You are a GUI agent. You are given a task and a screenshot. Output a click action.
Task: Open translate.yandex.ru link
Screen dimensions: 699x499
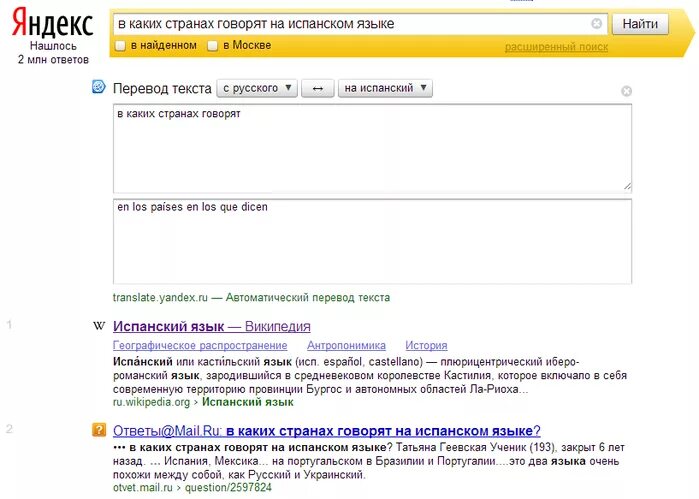(x=160, y=297)
